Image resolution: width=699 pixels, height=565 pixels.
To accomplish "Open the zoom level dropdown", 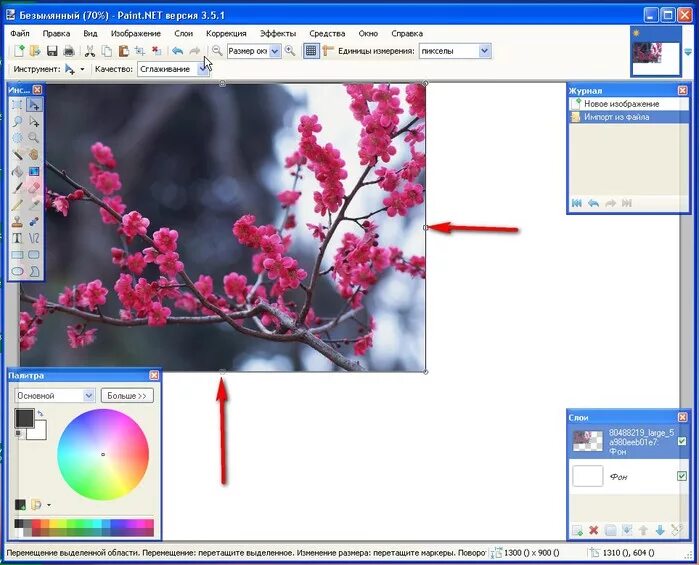I will click(x=275, y=51).
